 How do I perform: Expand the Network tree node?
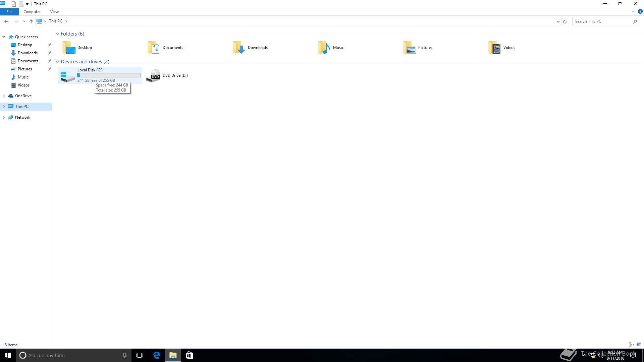click(4, 117)
